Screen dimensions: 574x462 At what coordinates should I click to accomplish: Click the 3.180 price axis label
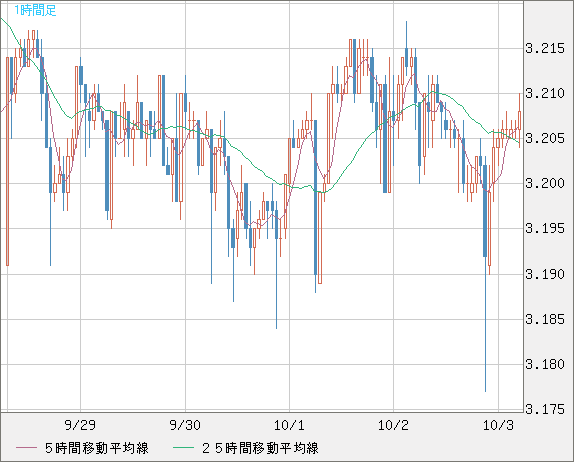pyautogui.click(x=545, y=364)
